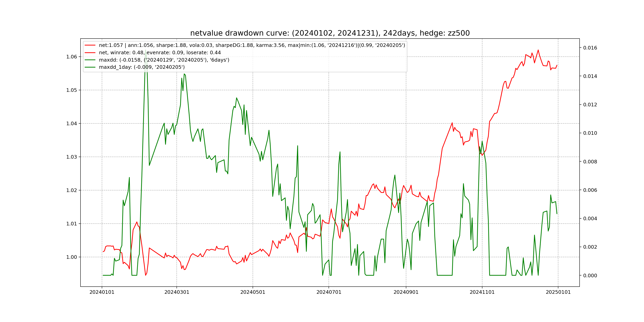Viewport: 644px width, 322px height.
Task: Click the 20240101 x-axis date label
Action: 102,292
